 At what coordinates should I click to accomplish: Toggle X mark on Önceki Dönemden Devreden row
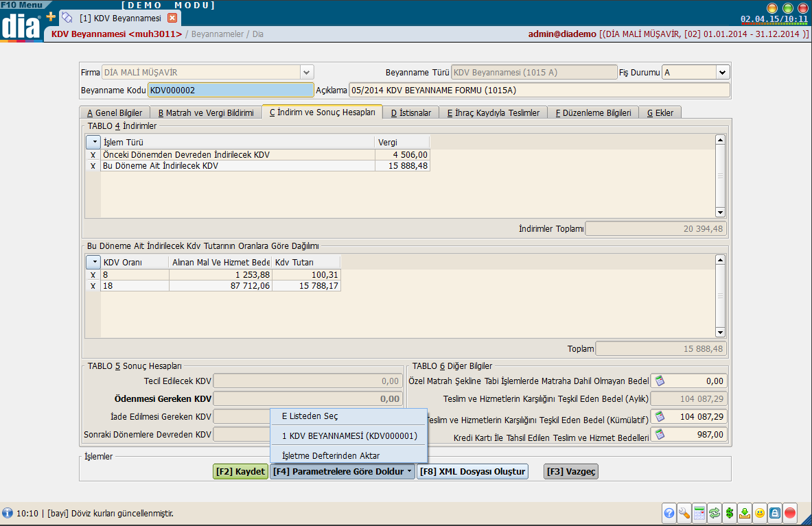coord(93,154)
